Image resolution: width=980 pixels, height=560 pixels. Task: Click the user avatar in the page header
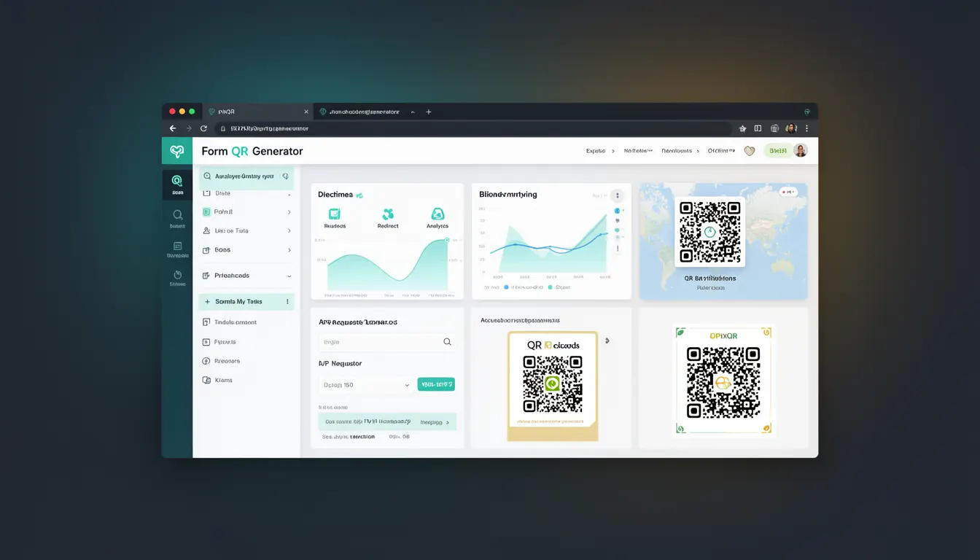pos(801,151)
